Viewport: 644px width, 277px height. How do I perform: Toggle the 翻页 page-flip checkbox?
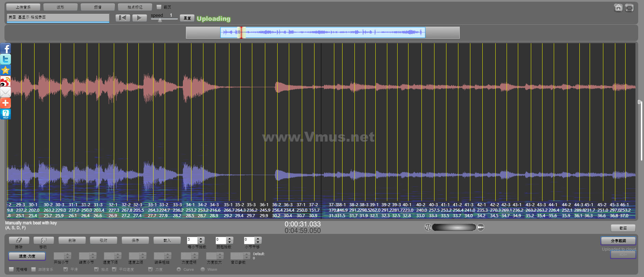[159, 7]
